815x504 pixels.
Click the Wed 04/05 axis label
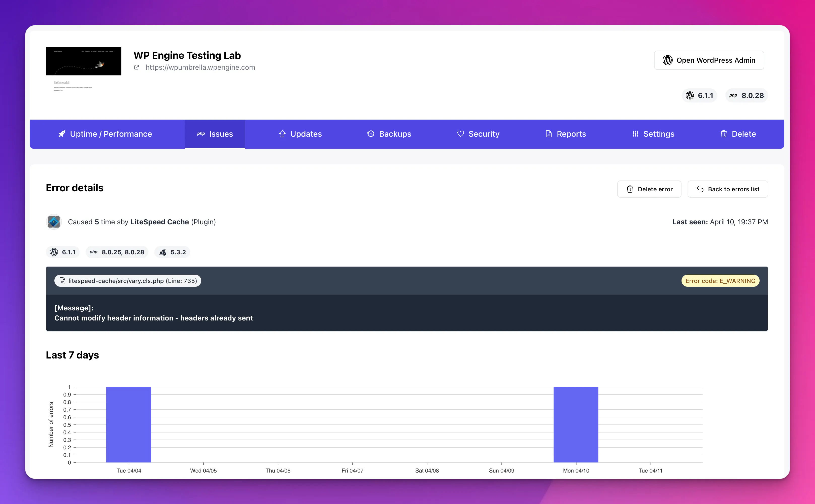coord(203,471)
